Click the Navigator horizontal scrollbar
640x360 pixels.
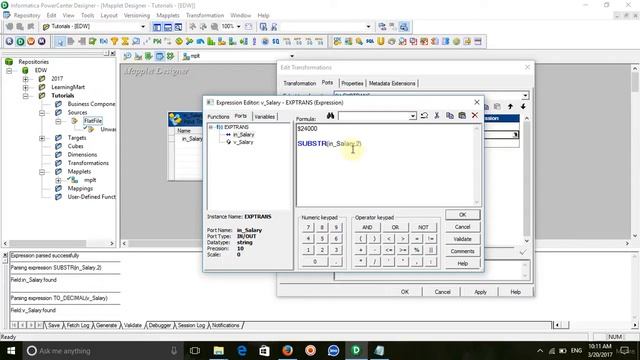point(58,243)
